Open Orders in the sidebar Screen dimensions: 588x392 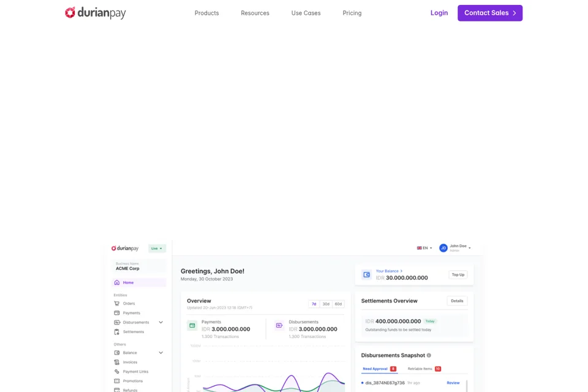click(x=129, y=303)
